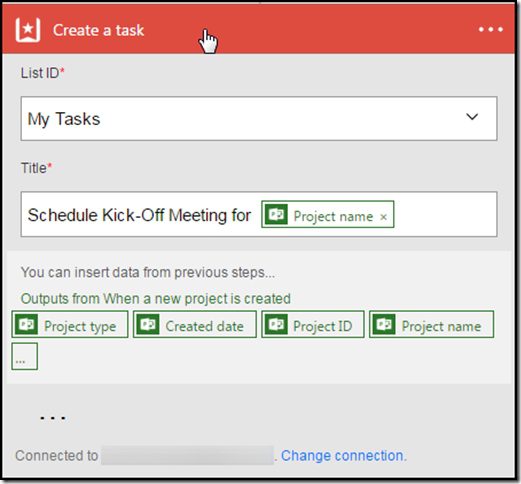Remove the Project name token from Title
521x484 pixels.
383,217
